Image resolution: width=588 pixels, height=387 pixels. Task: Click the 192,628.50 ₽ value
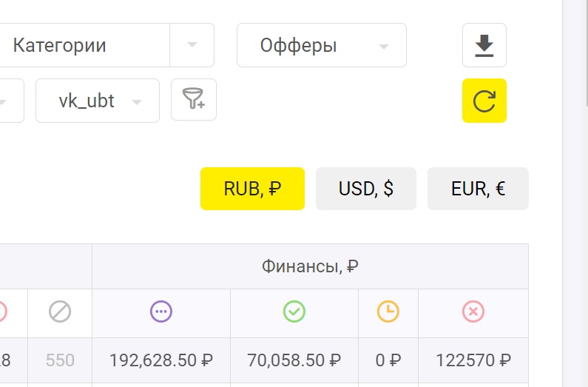click(161, 360)
